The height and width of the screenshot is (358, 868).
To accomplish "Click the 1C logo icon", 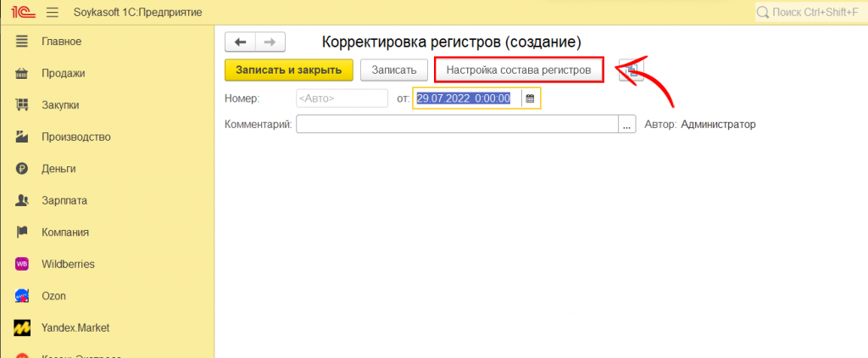I will [x=21, y=12].
